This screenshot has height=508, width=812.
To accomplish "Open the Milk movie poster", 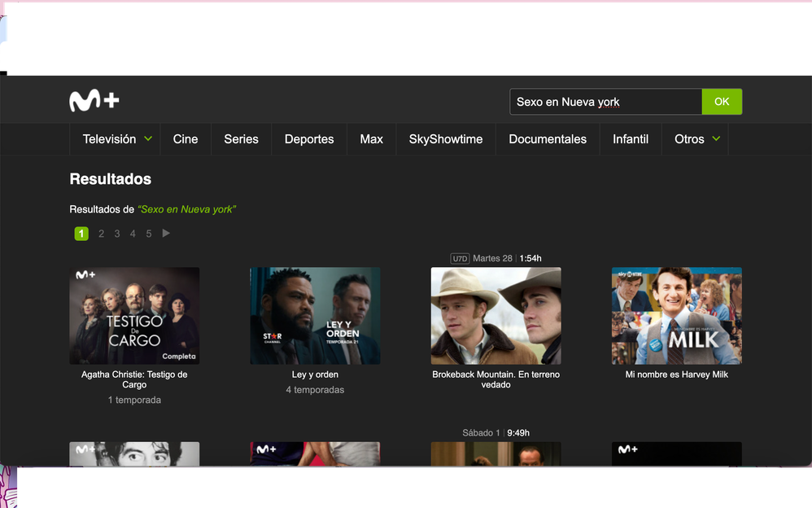I will (x=676, y=316).
